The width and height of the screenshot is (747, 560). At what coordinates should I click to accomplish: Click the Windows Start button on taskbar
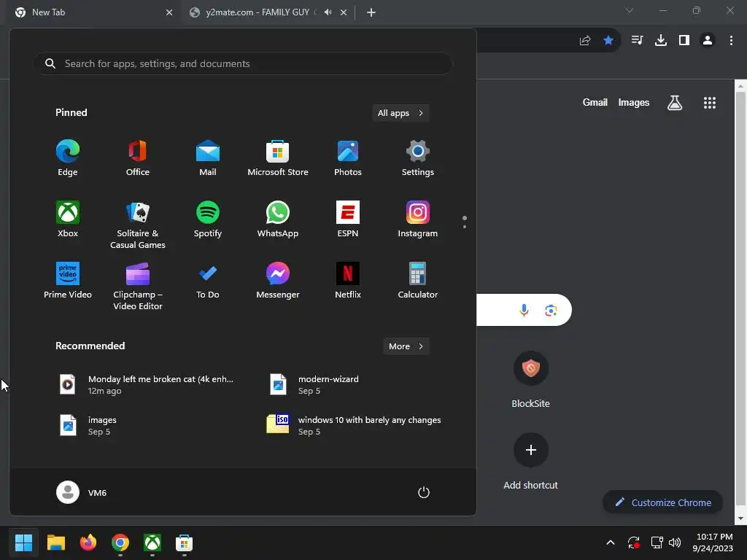pyautogui.click(x=23, y=542)
